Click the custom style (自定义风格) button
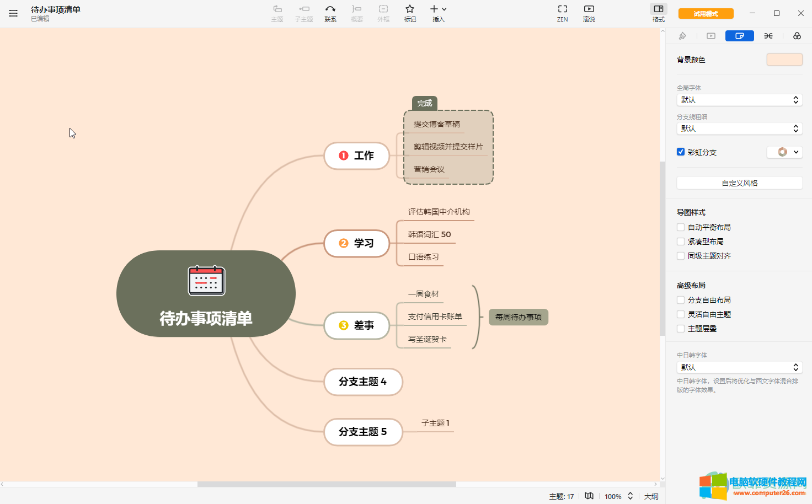 tap(739, 183)
